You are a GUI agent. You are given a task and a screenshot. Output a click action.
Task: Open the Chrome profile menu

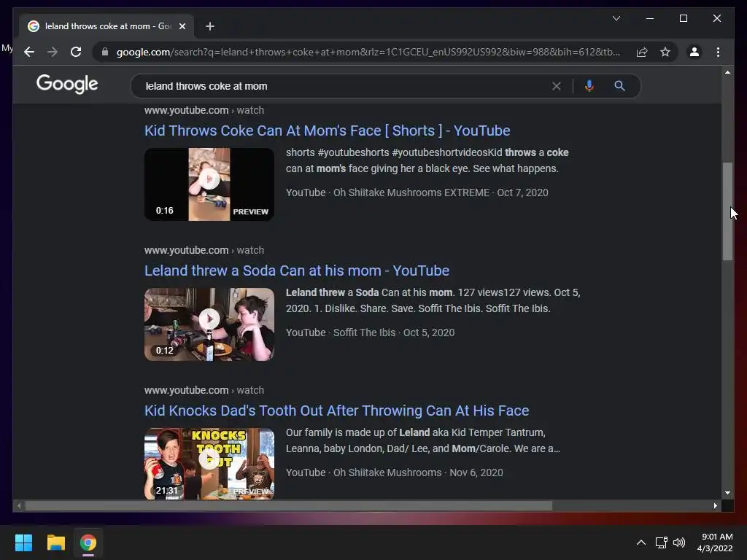click(x=694, y=52)
